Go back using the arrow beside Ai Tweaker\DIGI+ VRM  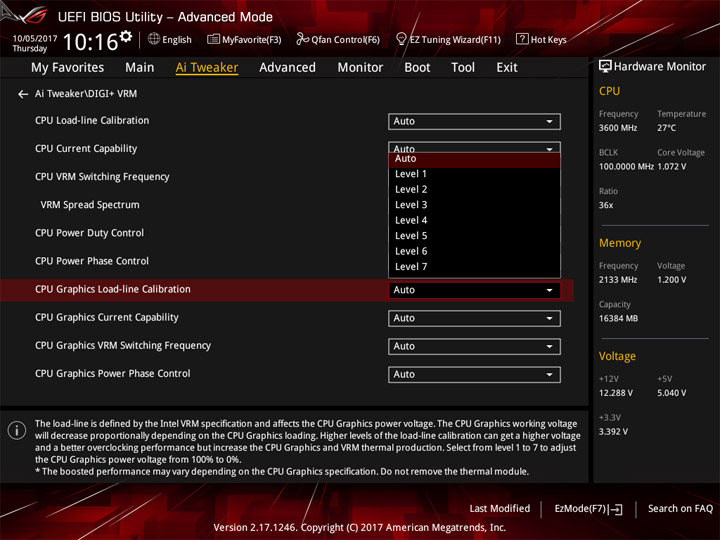point(22,94)
